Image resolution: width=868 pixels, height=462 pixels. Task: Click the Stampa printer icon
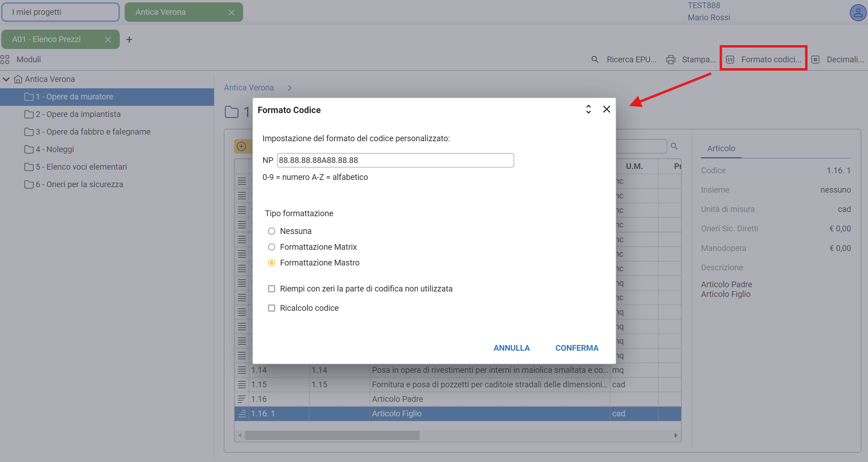(x=671, y=60)
